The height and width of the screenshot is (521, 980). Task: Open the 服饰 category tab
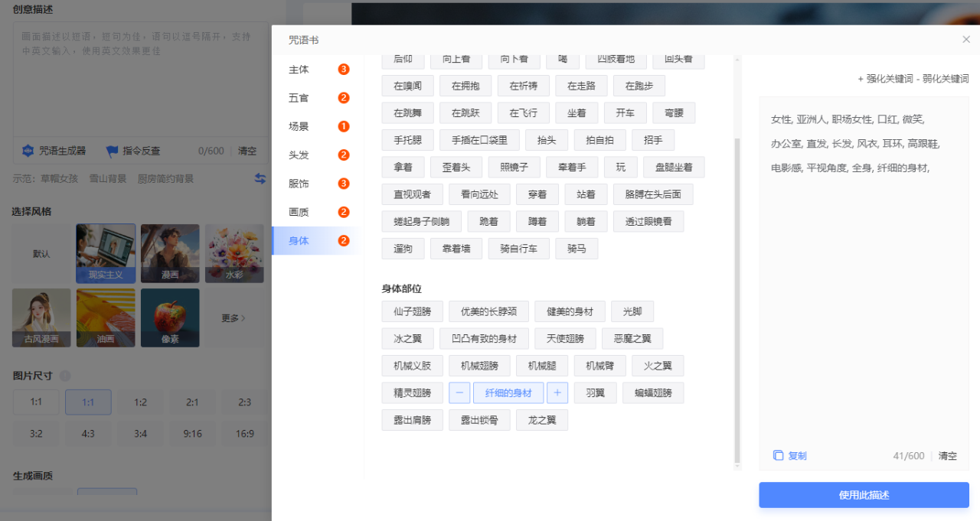click(x=299, y=184)
